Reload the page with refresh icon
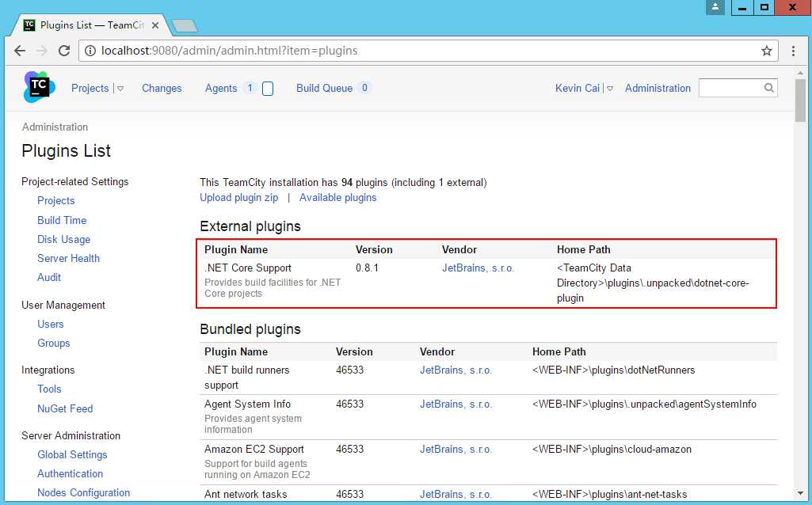Viewport: 812px width, 505px height. (x=64, y=51)
